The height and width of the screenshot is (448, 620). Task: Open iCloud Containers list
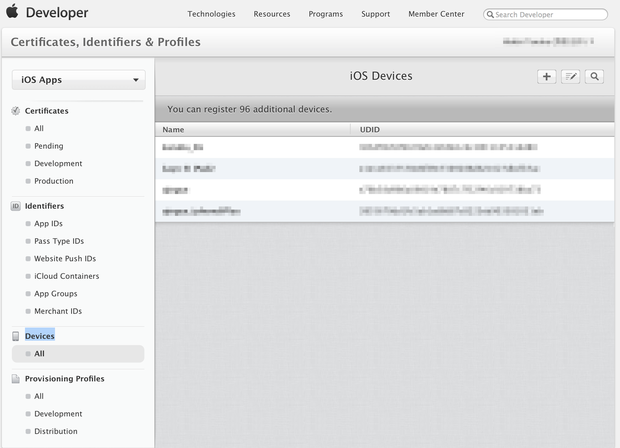coord(66,276)
